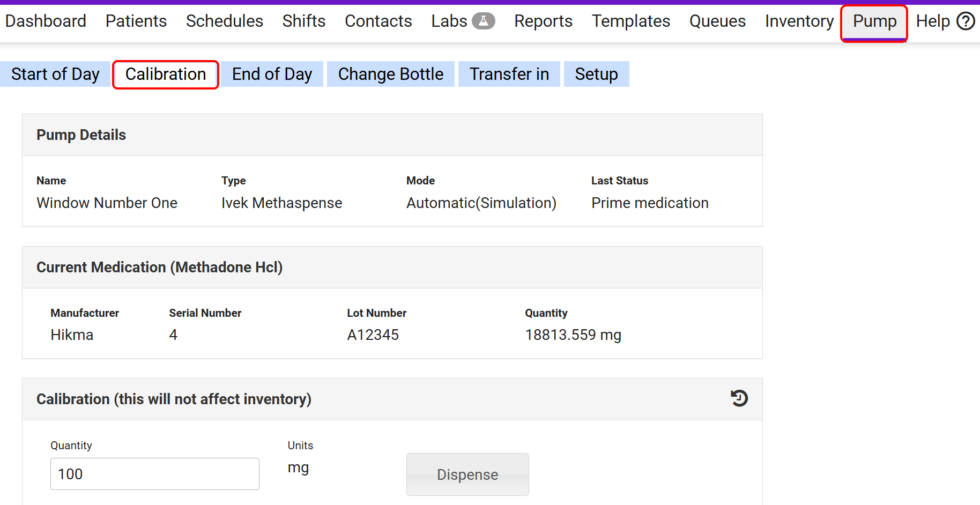Image resolution: width=980 pixels, height=505 pixels.
Task: Go to the Patients page
Action: click(136, 21)
